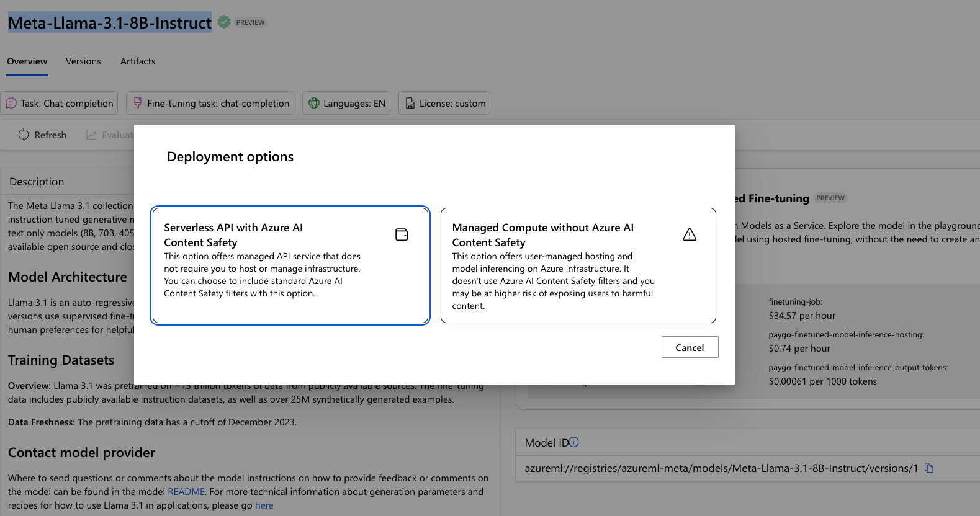Click the finetuning-job: label
Image resolution: width=980 pixels, height=516 pixels.
tap(795, 302)
